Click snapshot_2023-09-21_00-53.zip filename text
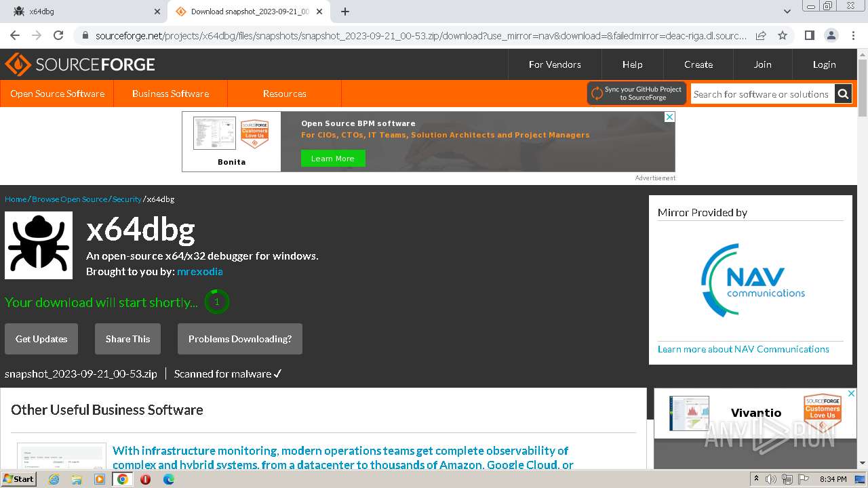The image size is (868, 488). pos(81,373)
